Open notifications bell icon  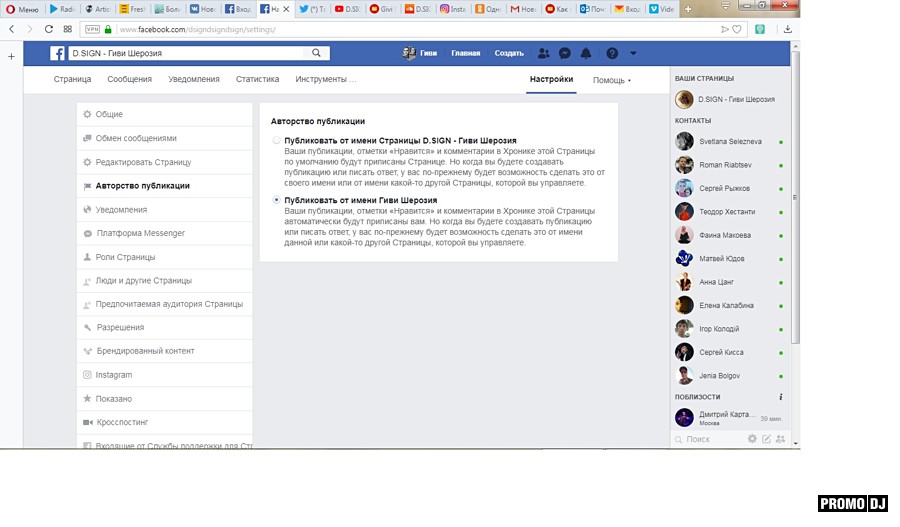(x=586, y=53)
